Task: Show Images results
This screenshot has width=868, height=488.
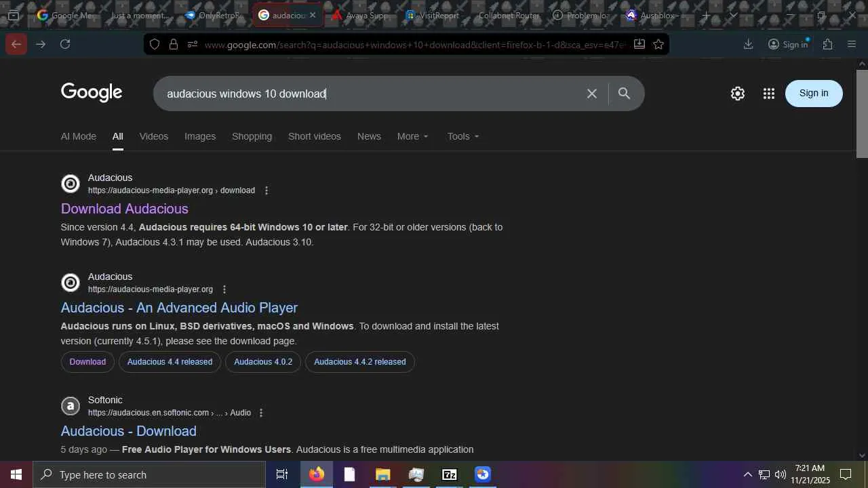Action: (200, 136)
